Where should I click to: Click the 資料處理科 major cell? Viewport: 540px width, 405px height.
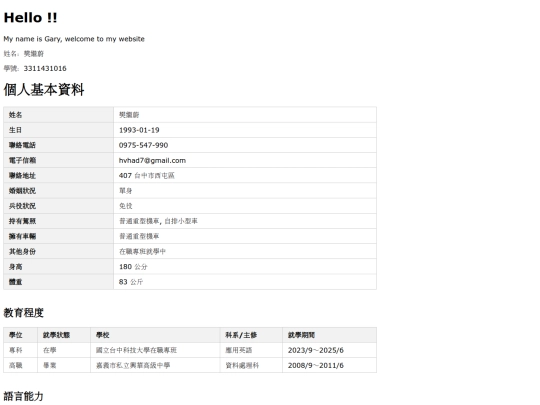pyautogui.click(x=242, y=365)
